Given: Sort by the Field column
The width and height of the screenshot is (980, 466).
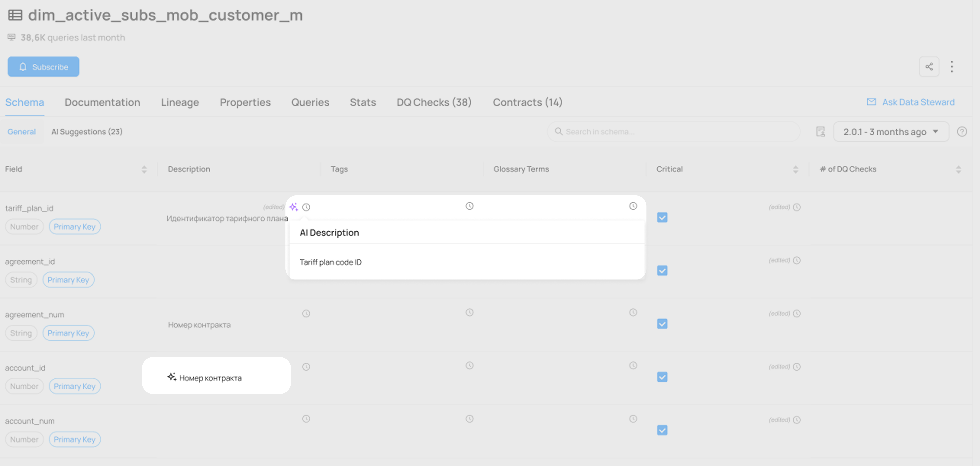Looking at the screenshot, I should 144,170.
